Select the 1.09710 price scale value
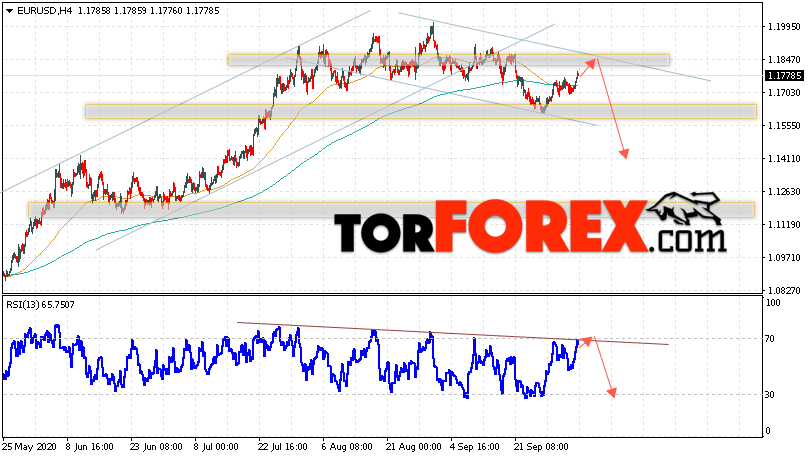Viewport: 808px width, 458px height. [x=784, y=258]
